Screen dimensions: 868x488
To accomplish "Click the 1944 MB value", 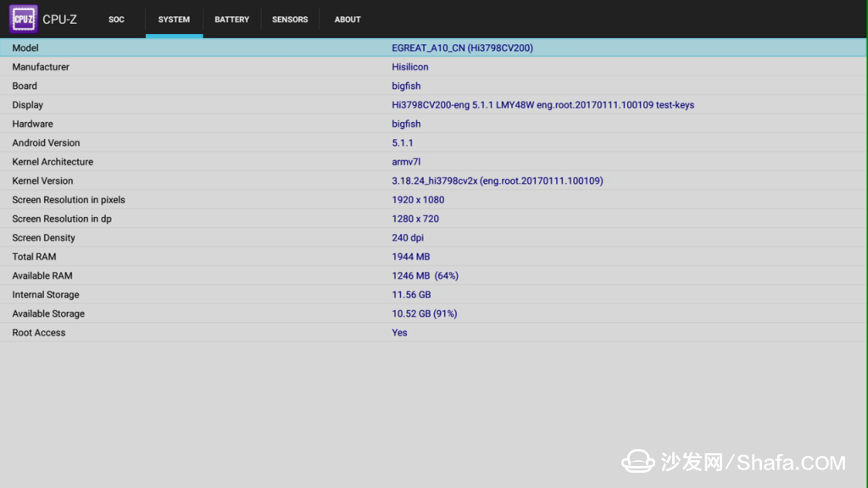I will point(411,257).
